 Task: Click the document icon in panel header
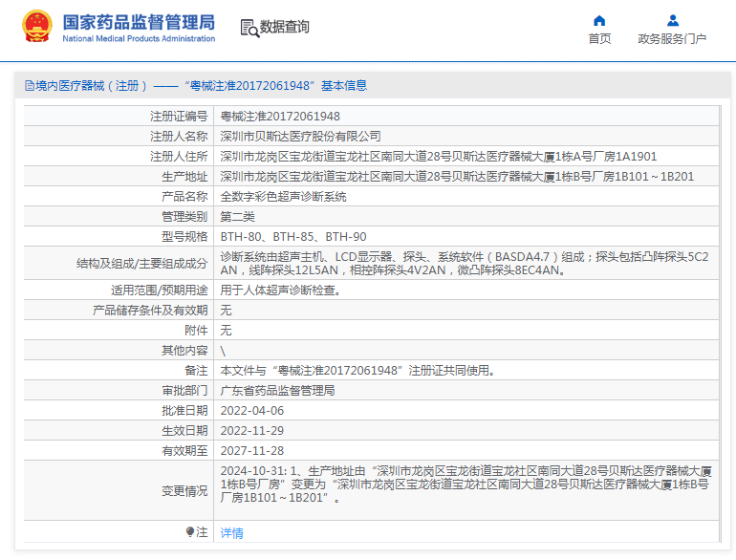coord(29,85)
